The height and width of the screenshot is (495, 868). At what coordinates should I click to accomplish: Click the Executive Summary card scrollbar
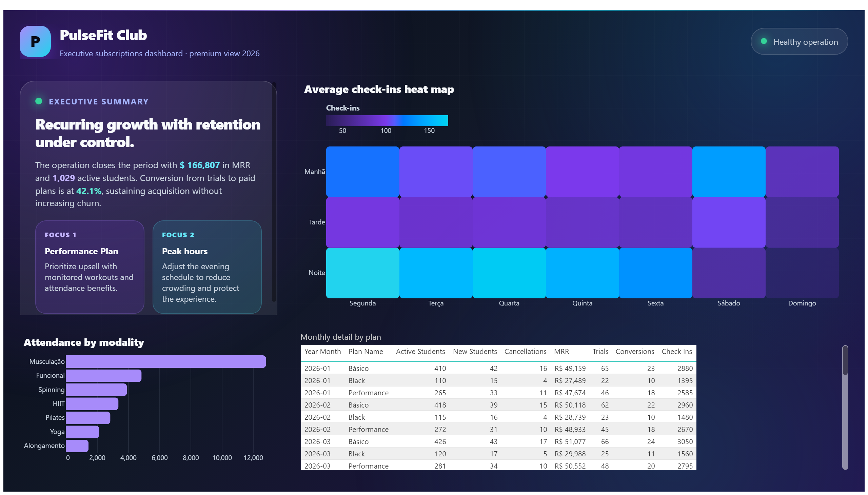coord(274,192)
